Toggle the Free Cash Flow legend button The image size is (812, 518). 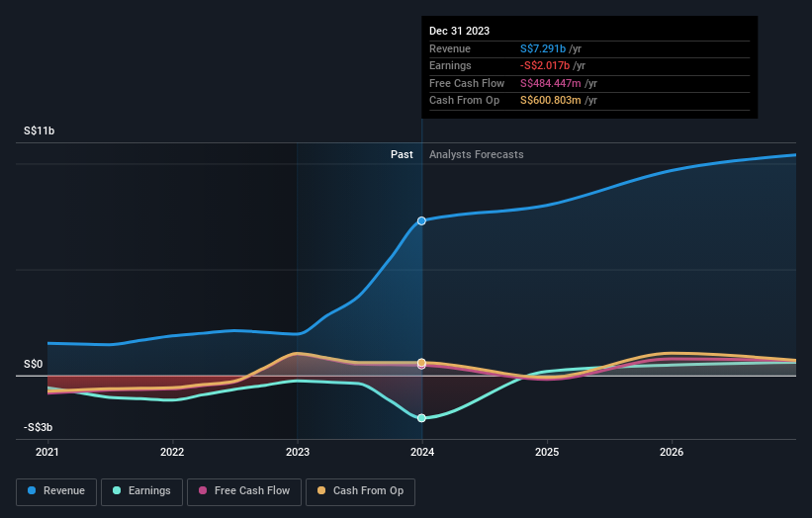click(244, 491)
